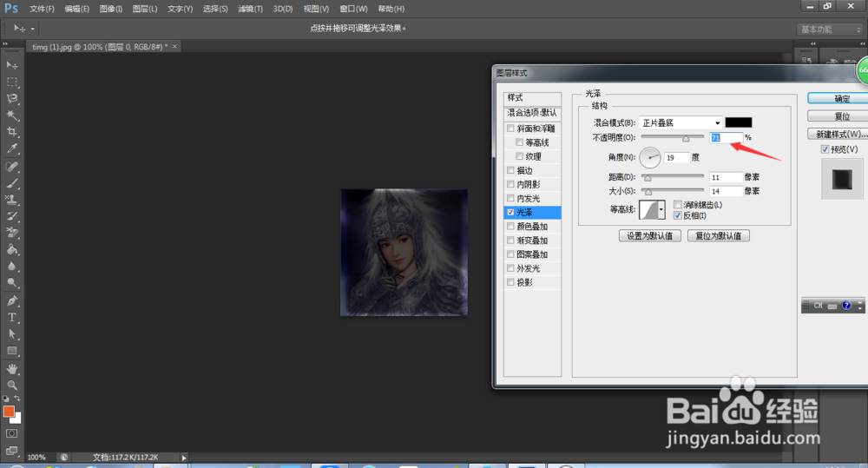Expand the toolbox double-arrow
This screenshot has height=468, width=868.
[x=5, y=43]
